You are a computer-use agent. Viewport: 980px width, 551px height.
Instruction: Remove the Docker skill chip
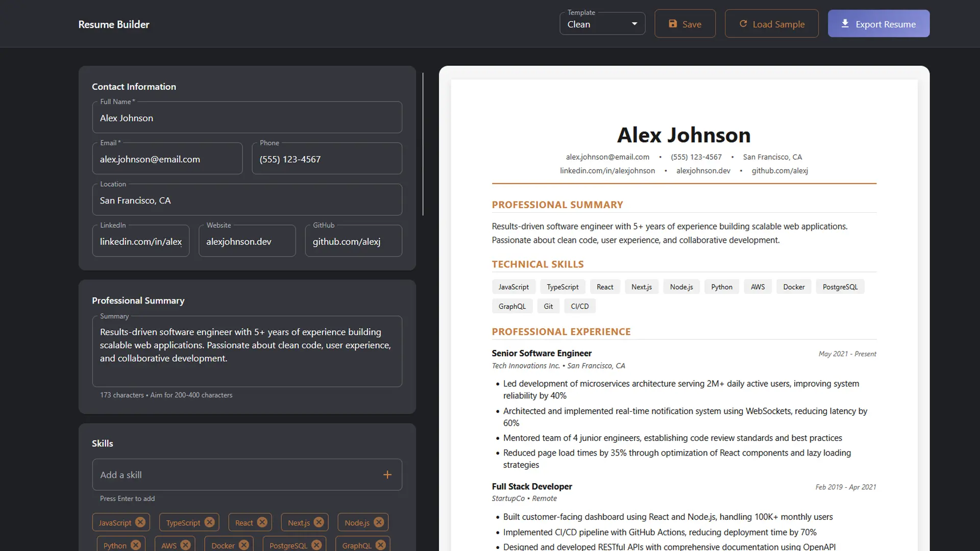tap(242, 545)
